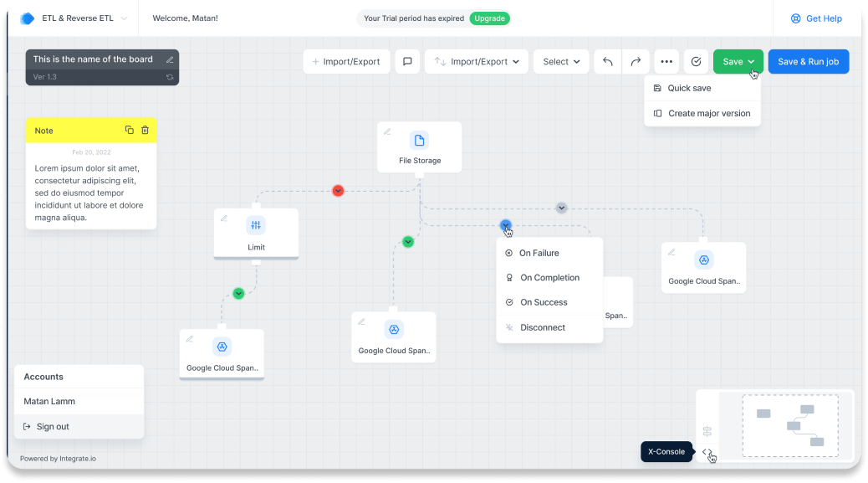Choose On Failure from the connection menu
The width and height of the screenshot is (868, 483).
coord(539,253)
